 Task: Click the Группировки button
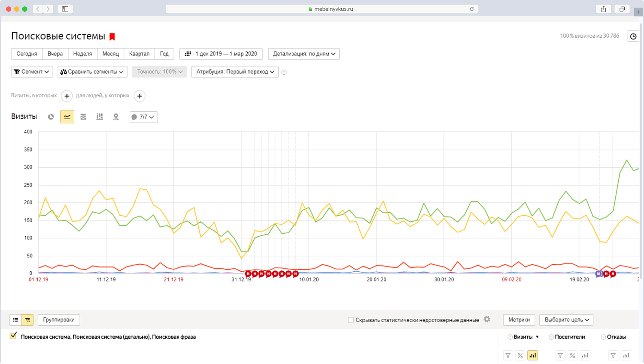[x=59, y=320]
